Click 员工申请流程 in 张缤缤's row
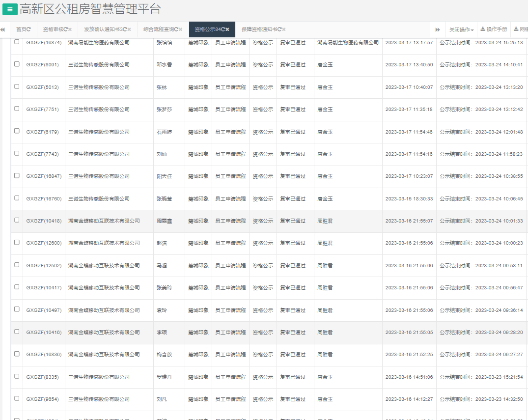Viewport: 528px width, 420px height. tap(229, 43)
